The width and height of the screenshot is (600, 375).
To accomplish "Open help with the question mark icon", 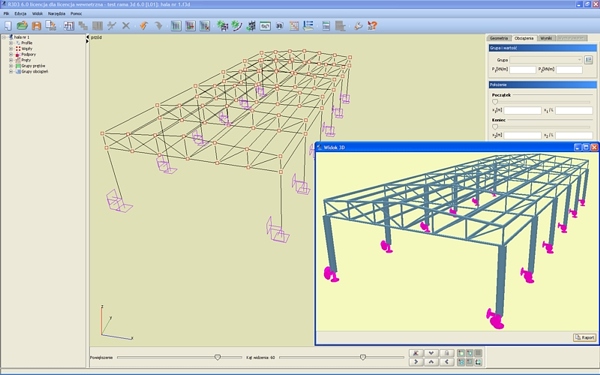I will [372, 26].
